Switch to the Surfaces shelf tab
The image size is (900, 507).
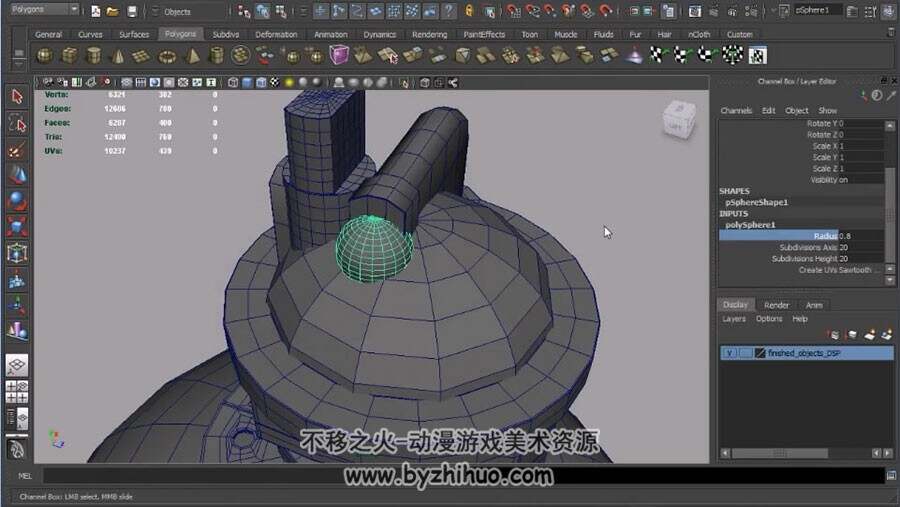134,34
